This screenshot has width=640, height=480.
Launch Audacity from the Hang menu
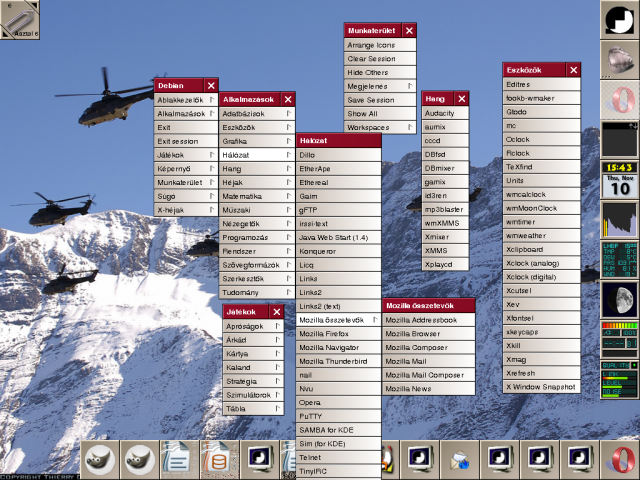tap(445, 113)
